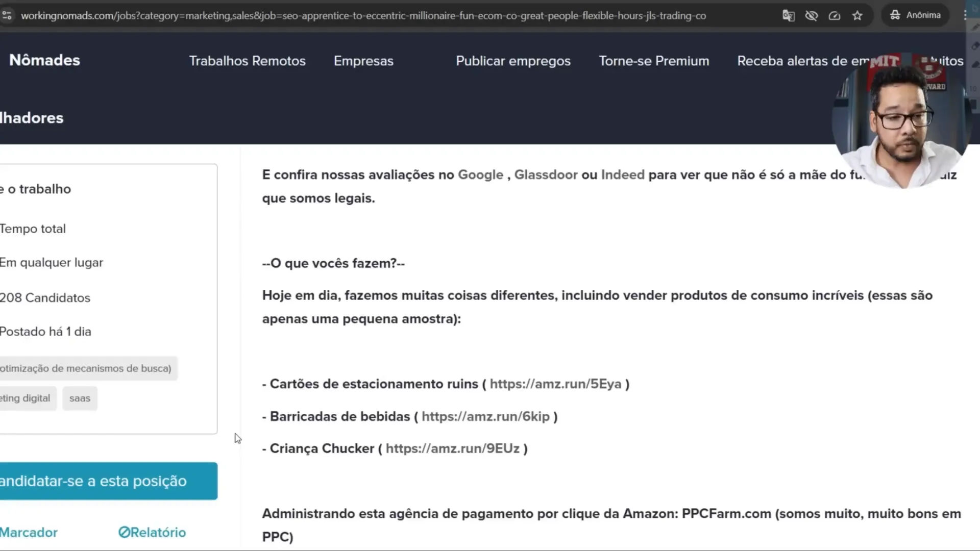Open link https://amz.run/6kip

pyautogui.click(x=485, y=416)
